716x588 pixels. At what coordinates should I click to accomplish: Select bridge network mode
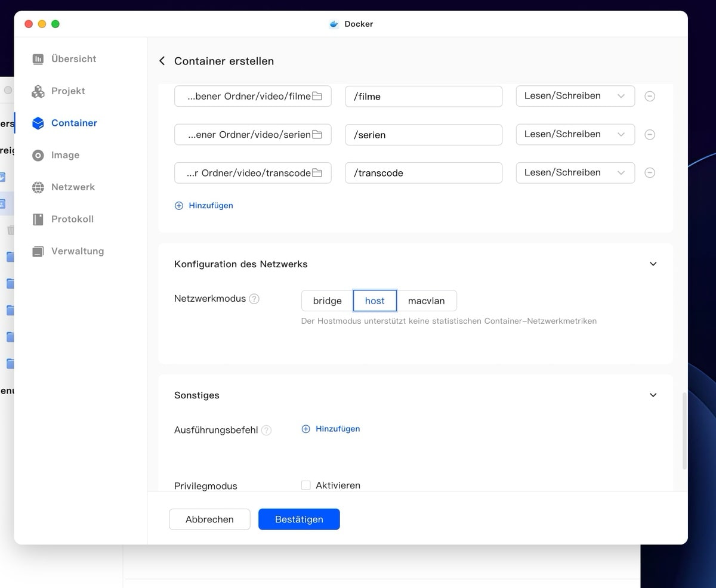point(327,301)
